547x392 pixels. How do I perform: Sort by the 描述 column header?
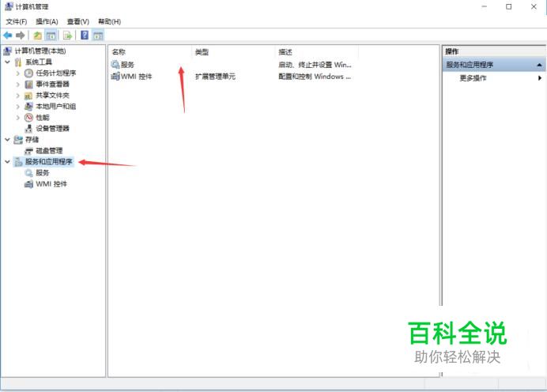(x=316, y=52)
